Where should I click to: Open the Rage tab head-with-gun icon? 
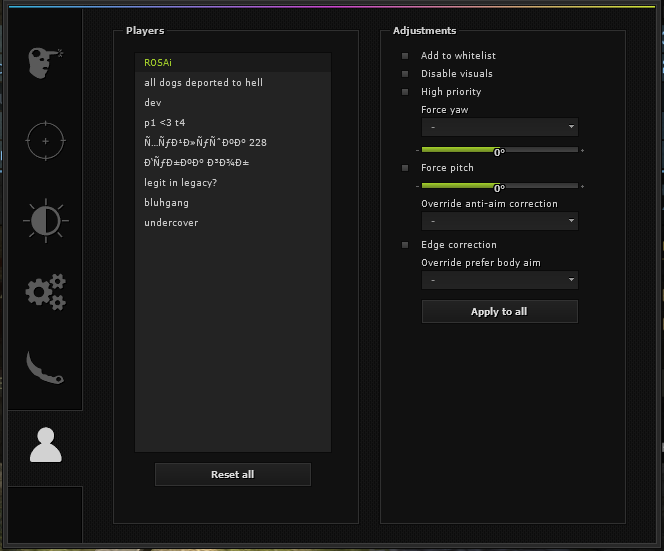tap(45, 63)
